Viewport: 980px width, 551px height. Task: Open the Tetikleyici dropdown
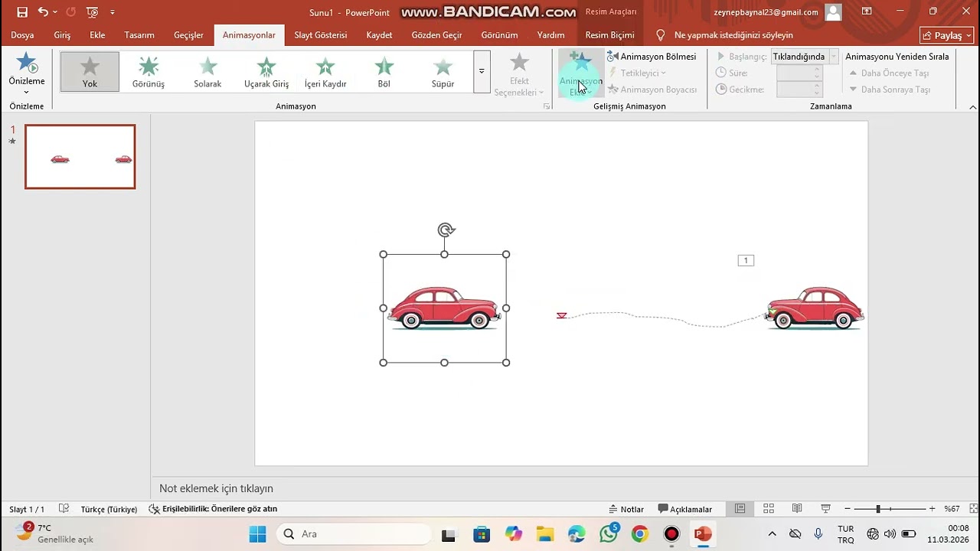pyautogui.click(x=637, y=73)
